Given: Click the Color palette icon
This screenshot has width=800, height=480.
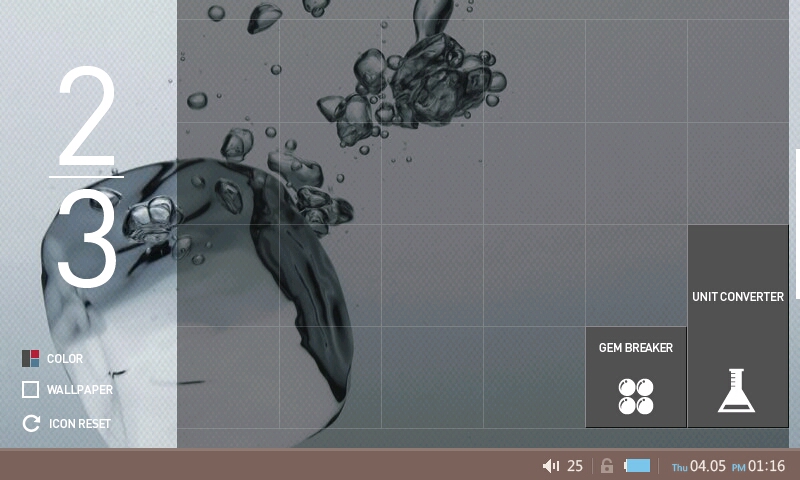Looking at the screenshot, I should click(31, 359).
